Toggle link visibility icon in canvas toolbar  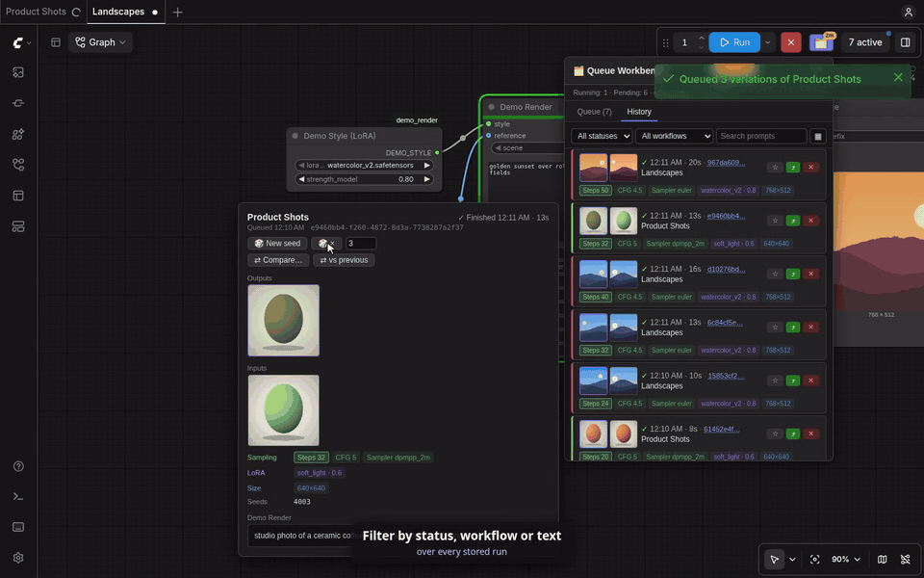pyautogui.click(x=906, y=559)
